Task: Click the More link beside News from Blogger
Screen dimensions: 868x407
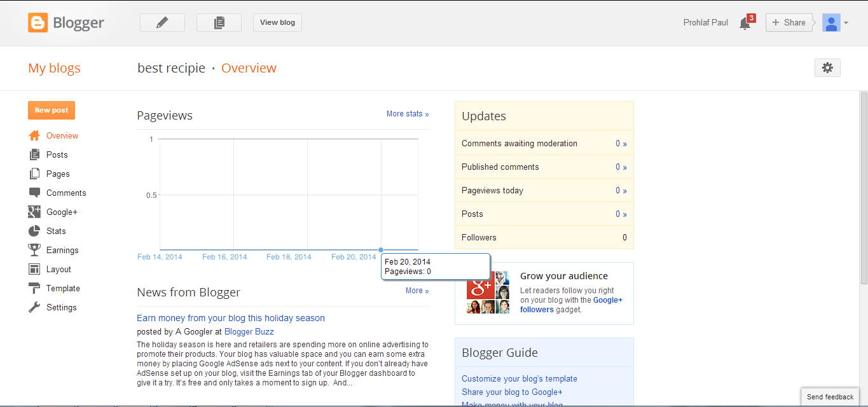Action: [x=417, y=291]
